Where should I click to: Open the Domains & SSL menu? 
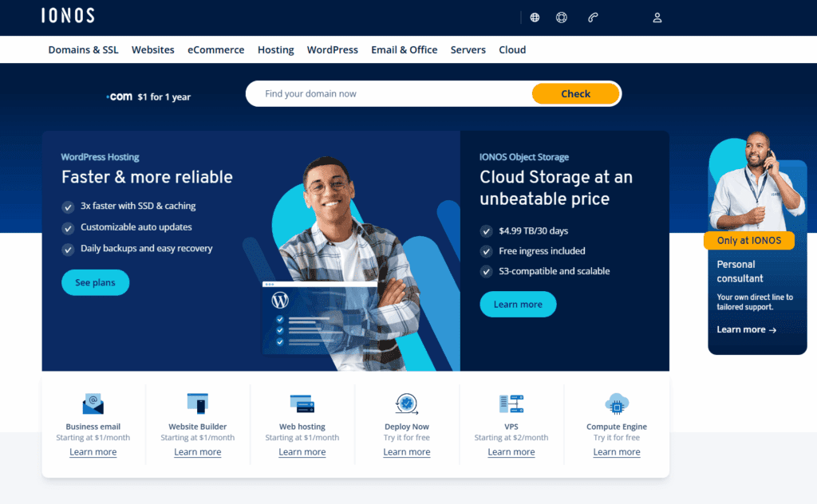83,50
